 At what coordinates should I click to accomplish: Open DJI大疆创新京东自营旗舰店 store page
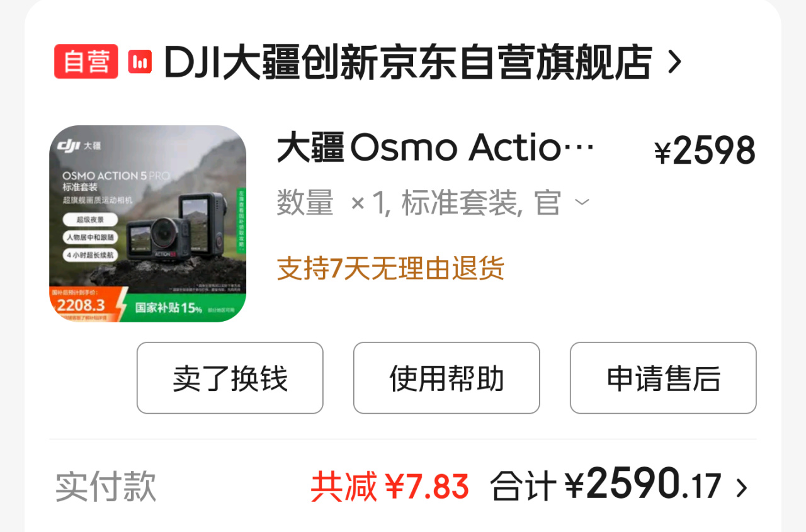click(x=408, y=62)
